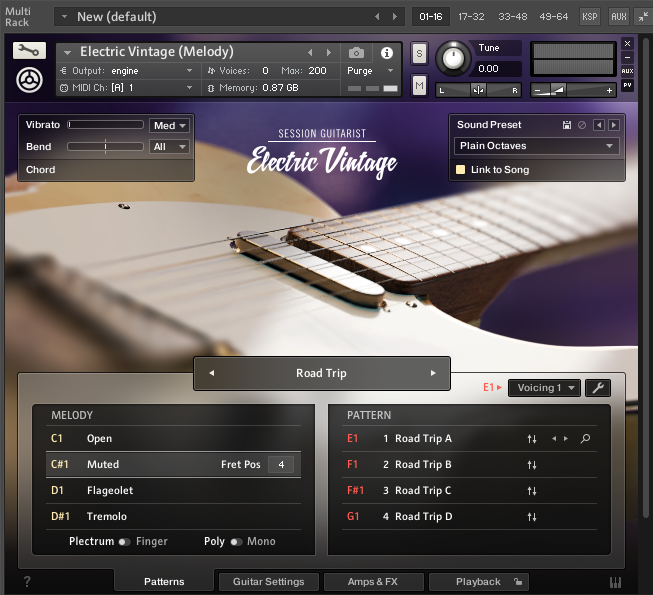Solo the instrument with S button
The height and width of the screenshot is (595, 653).
[419, 53]
